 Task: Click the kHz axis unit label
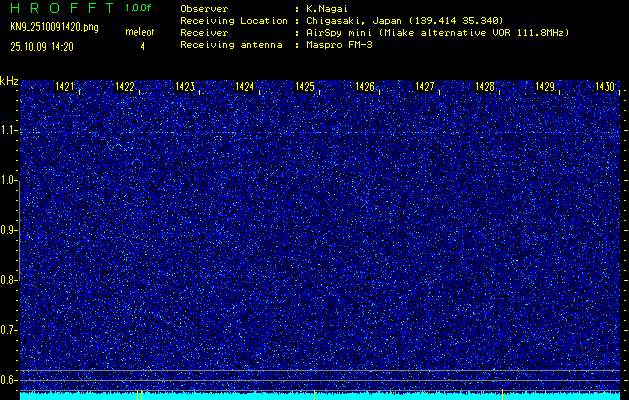point(9,80)
